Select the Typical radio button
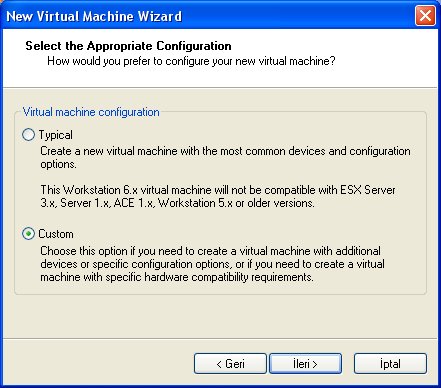441x388 pixels. tap(28, 135)
